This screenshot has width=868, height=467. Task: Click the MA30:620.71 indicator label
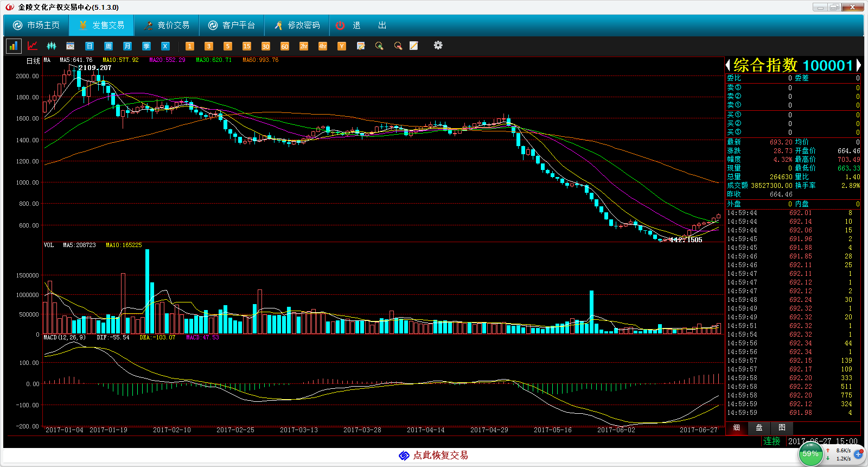[214, 60]
